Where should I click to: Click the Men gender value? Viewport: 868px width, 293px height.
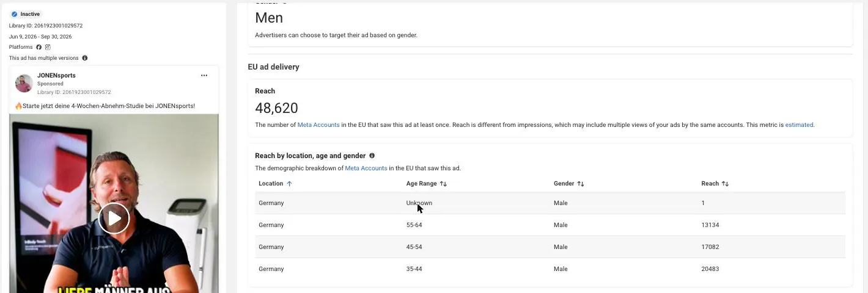(x=269, y=18)
